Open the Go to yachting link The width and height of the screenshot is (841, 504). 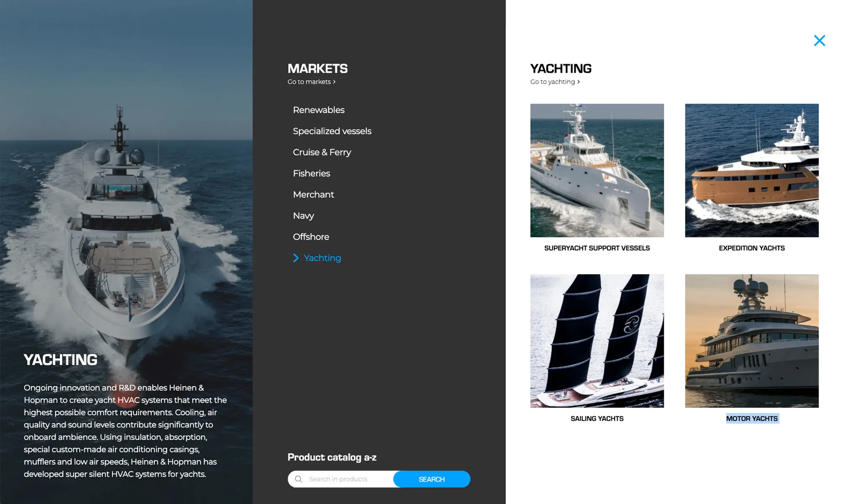pos(555,82)
